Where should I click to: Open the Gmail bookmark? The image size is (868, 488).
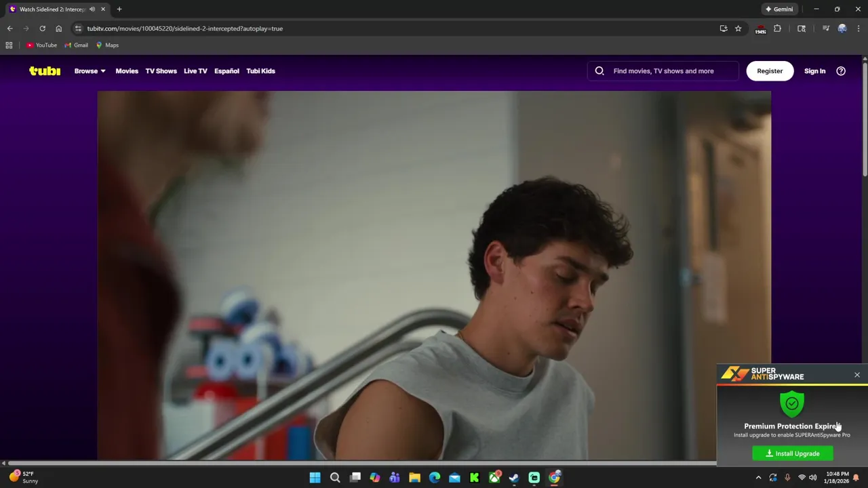pyautogui.click(x=76, y=45)
